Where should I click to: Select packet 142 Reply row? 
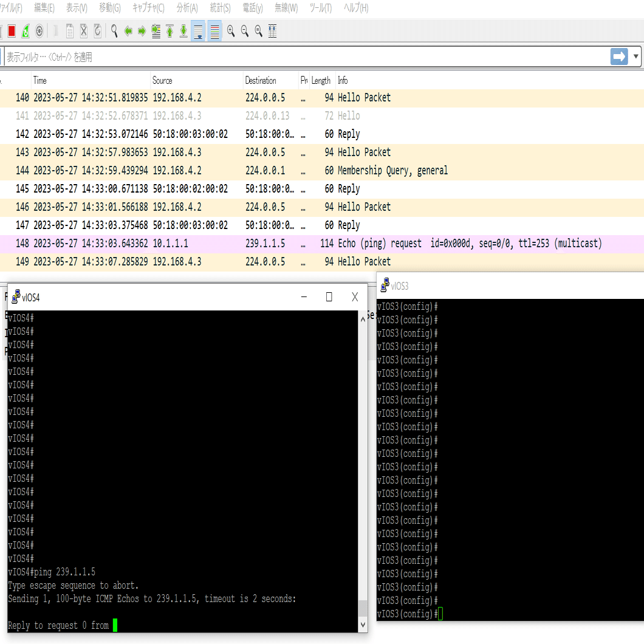[322, 134]
